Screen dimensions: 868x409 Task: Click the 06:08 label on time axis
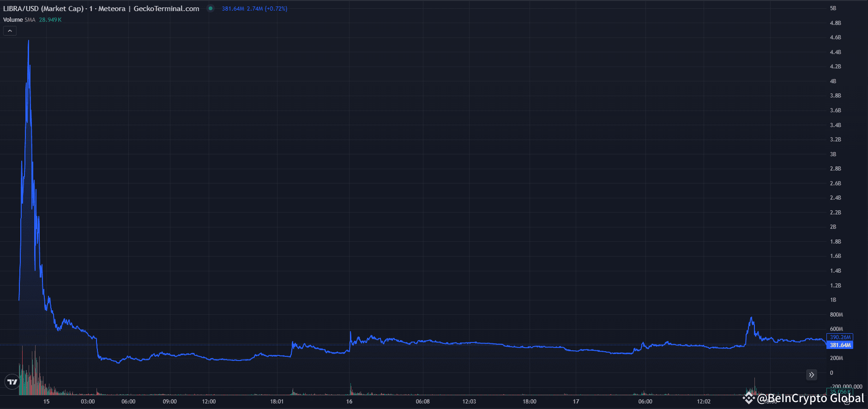pos(422,402)
